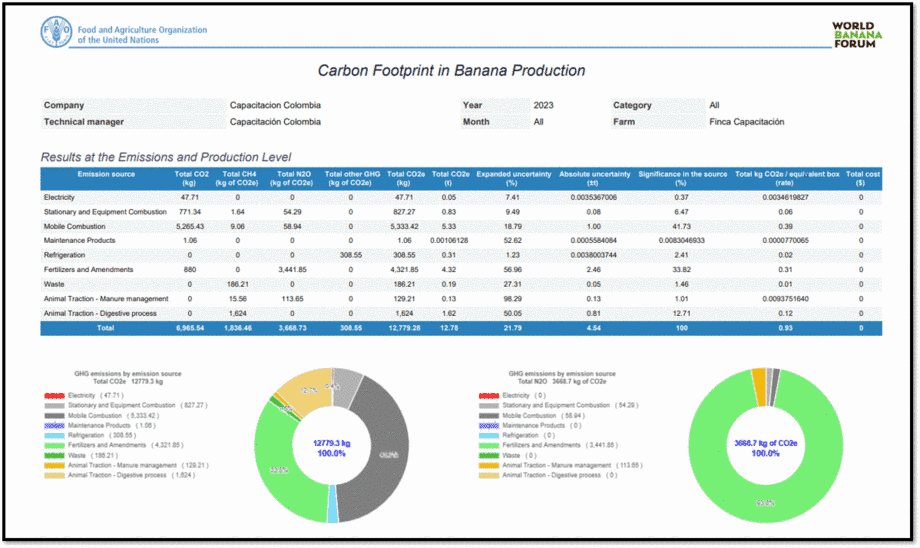
Task: Click Waste legend marker in CO2e chart
Action: [x=52, y=456]
